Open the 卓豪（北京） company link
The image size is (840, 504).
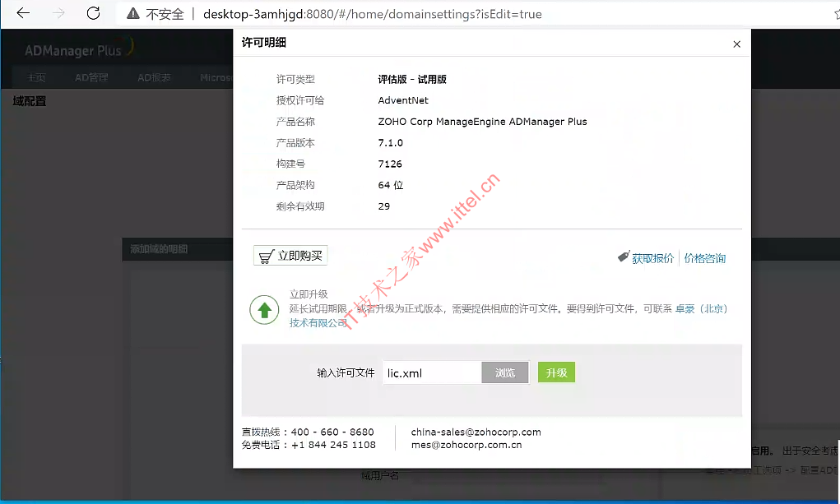click(x=701, y=308)
